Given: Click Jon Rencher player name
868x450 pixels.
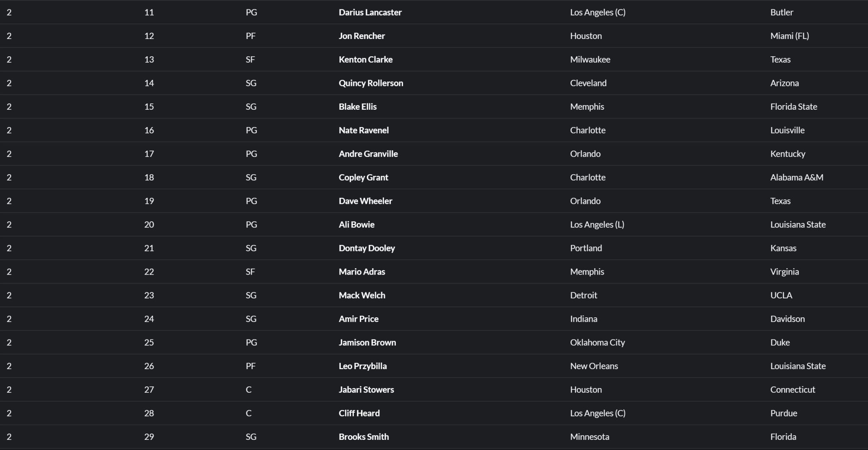Looking at the screenshot, I should (x=362, y=36).
